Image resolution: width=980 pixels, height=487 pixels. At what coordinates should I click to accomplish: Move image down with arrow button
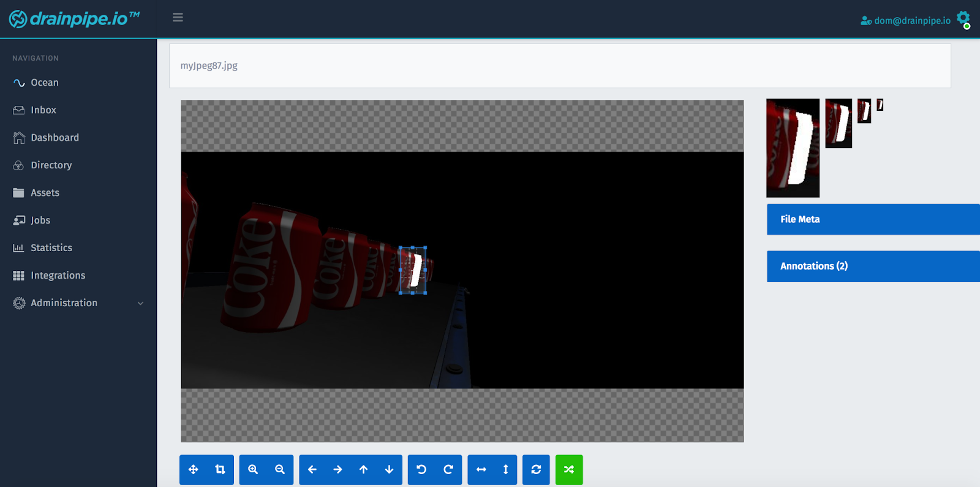390,470
